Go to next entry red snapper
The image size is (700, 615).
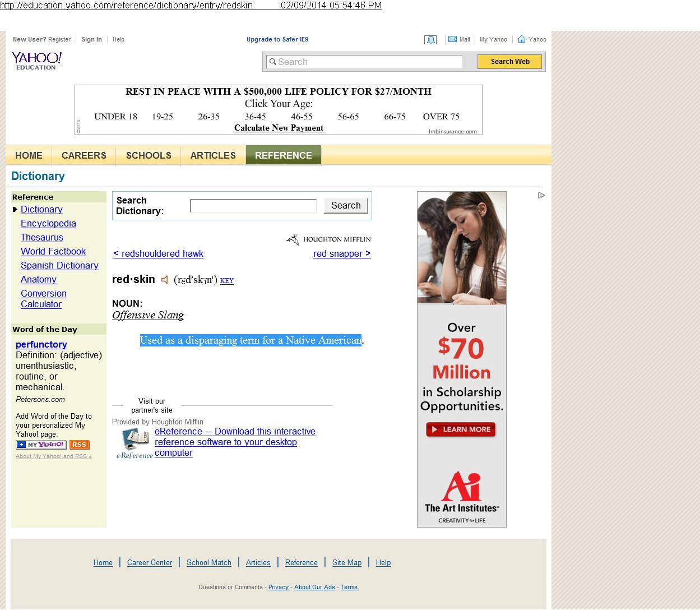pyautogui.click(x=342, y=254)
